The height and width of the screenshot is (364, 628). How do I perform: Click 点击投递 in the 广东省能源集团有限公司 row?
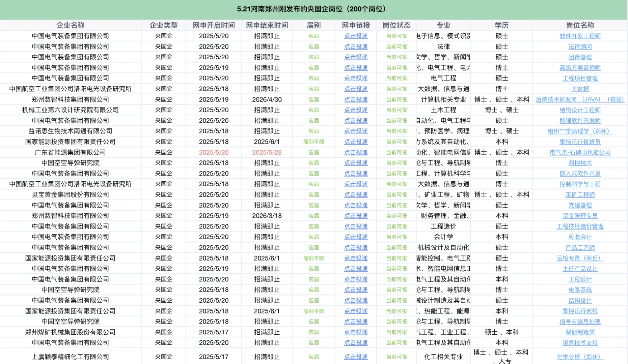(356, 152)
